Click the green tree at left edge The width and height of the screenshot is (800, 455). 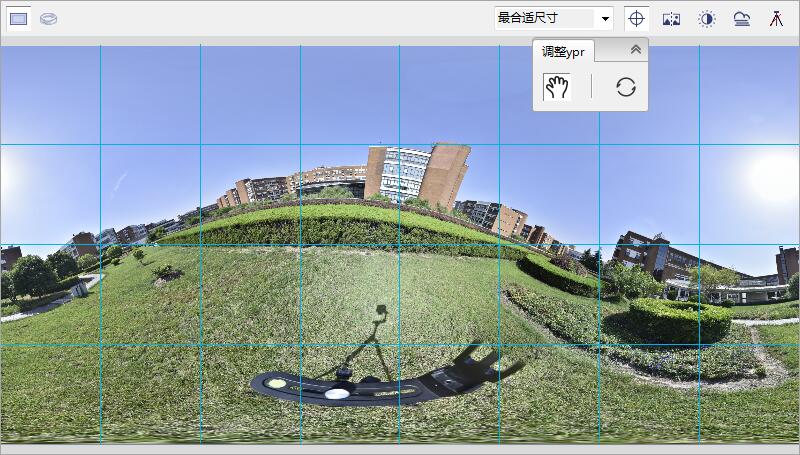click(x=32, y=273)
